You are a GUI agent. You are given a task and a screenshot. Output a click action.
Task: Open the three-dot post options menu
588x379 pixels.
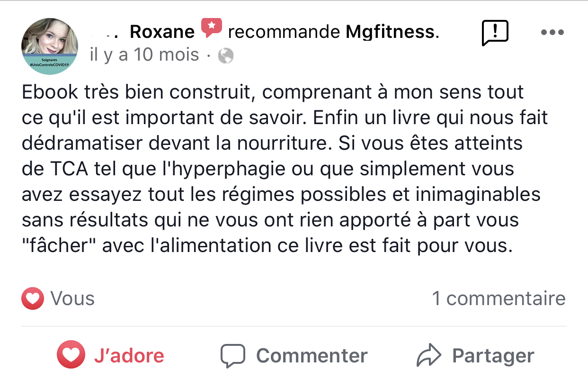[x=552, y=33]
